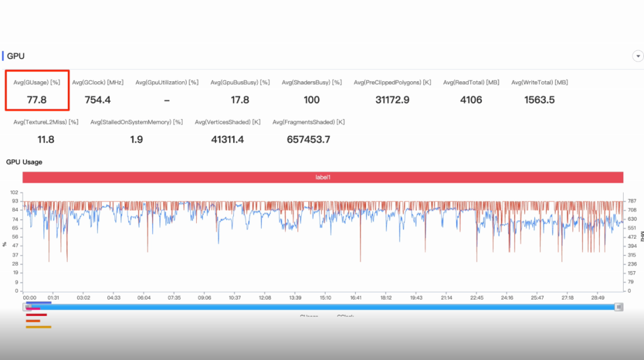The width and height of the screenshot is (644, 360).
Task: Click the GPU Usage chart title
Action: click(24, 162)
